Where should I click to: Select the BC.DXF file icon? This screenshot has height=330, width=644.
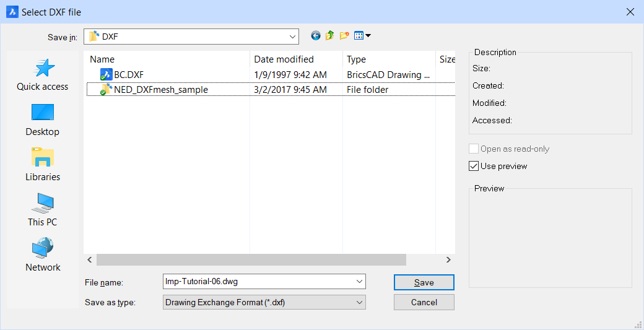coord(107,75)
